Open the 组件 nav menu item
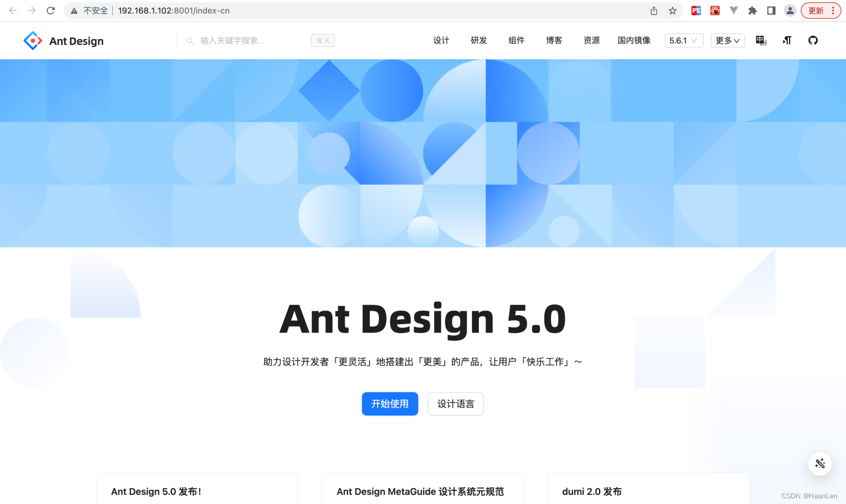Viewport: 846px width, 504px height. (x=517, y=41)
